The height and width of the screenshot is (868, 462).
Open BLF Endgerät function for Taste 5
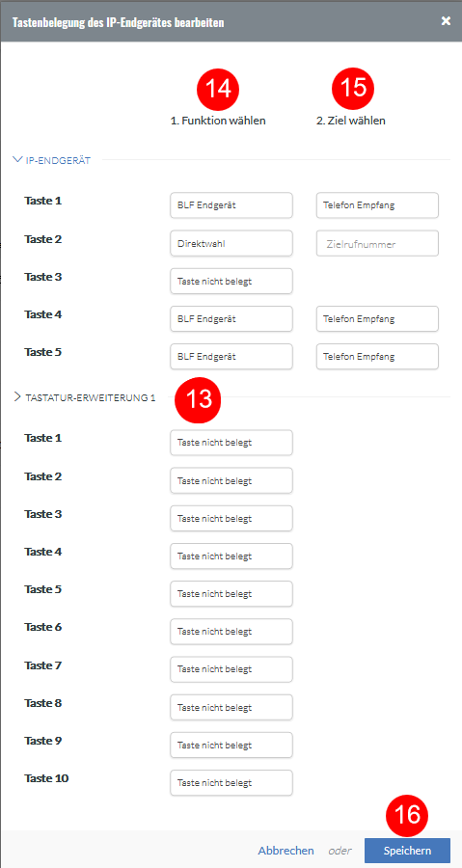231,357
